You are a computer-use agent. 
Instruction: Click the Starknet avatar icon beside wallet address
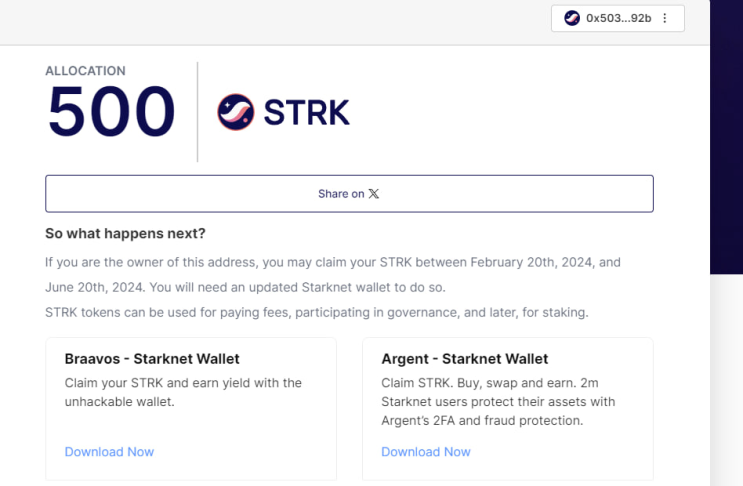[572, 18]
